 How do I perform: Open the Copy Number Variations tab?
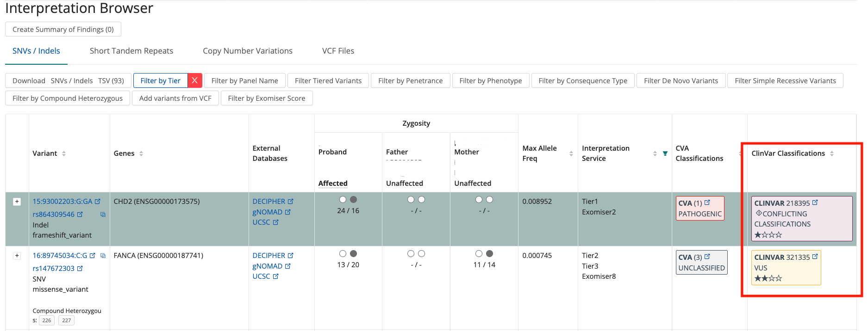[x=247, y=51]
